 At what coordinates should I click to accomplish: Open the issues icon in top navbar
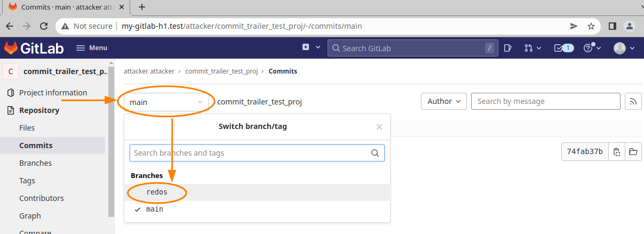point(508,48)
